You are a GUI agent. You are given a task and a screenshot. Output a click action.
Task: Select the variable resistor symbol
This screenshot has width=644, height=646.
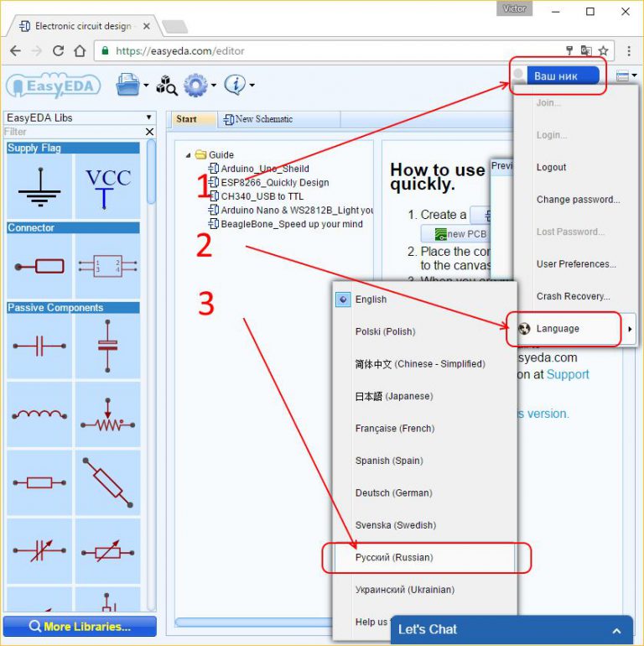[x=108, y=551]
